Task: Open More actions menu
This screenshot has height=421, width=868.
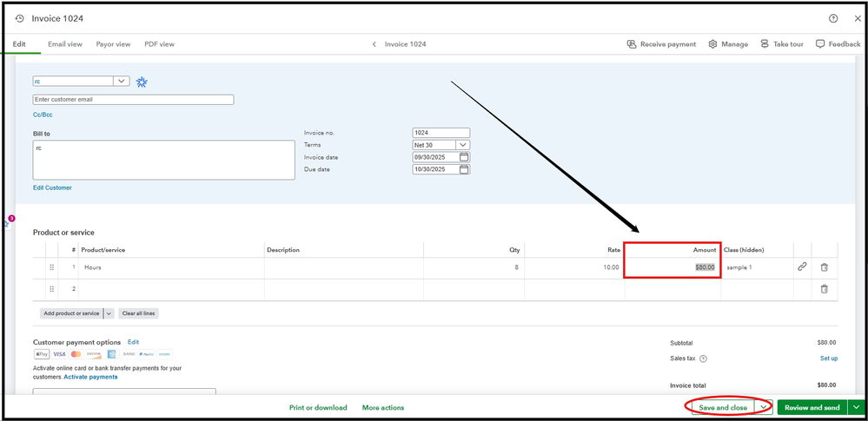Action: (383, 408)
